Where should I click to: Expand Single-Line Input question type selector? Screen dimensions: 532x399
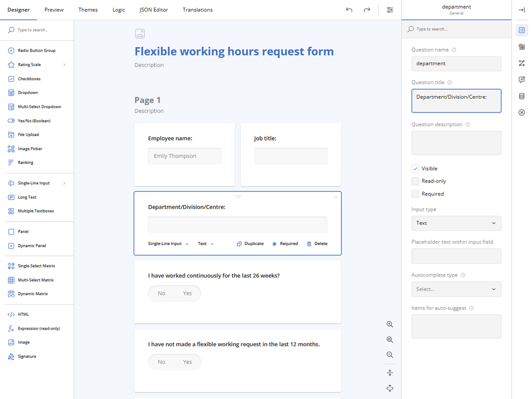[168, 244]
